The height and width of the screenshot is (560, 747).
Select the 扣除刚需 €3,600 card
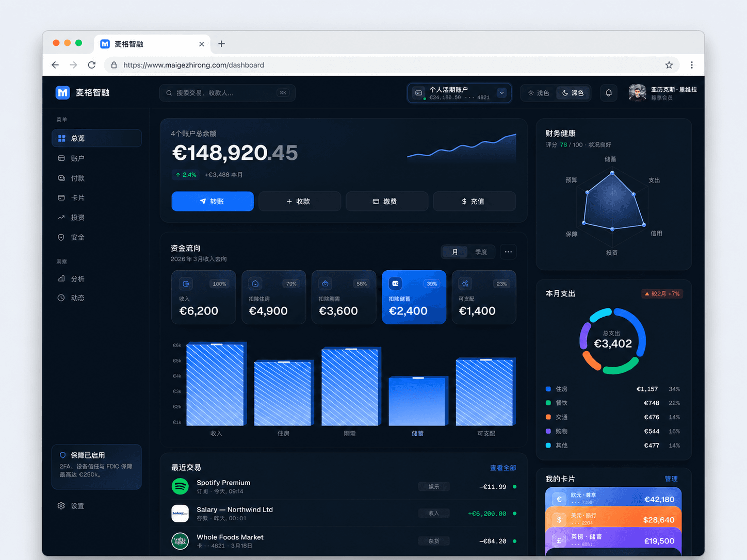tap(344, 297)
